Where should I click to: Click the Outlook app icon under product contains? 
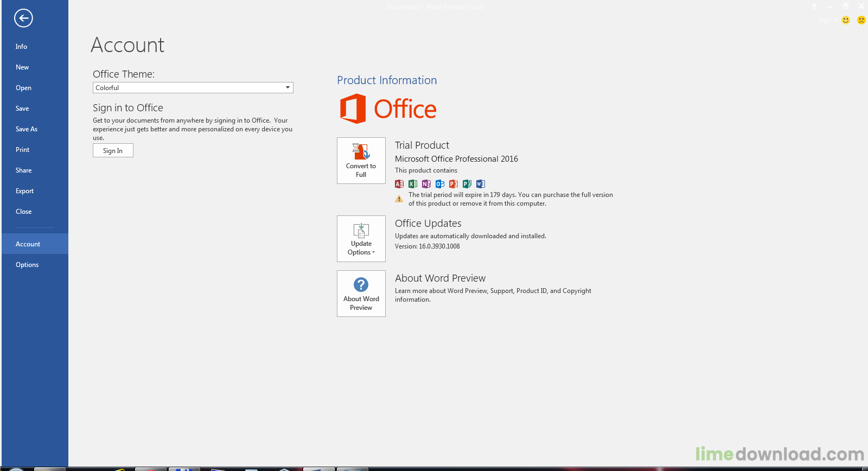440,184
